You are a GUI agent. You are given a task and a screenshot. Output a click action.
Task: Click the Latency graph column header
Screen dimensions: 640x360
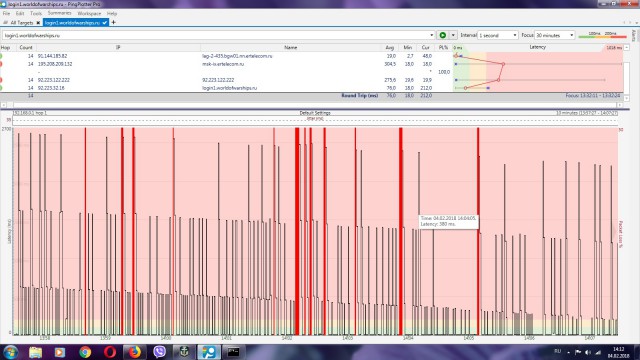click(538, 47)
